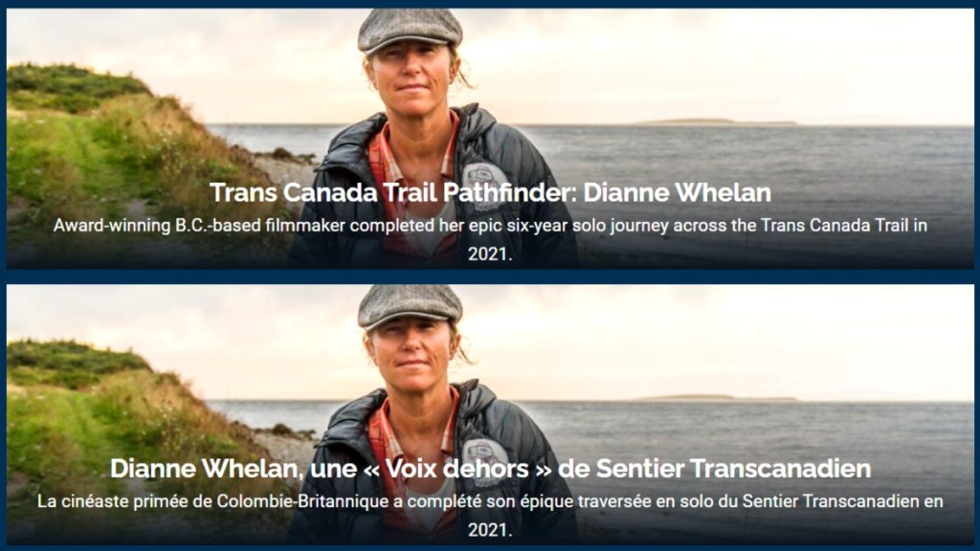The height and width of the screenshot is (551, 980).
Task: Click the woman's face in the French banner
Action: [x=412, y=356]
